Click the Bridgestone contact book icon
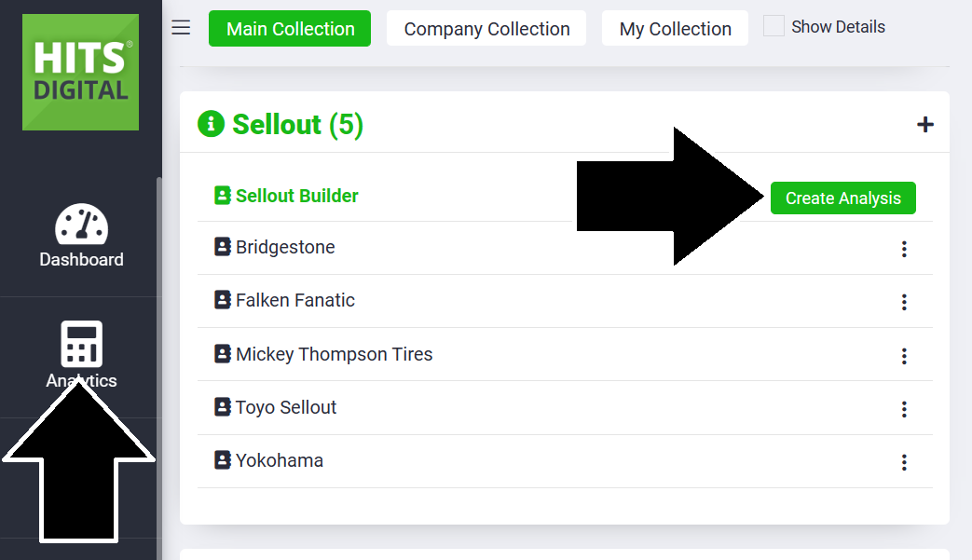This screenshot has width=972, height=560. (x=222, y=247)
